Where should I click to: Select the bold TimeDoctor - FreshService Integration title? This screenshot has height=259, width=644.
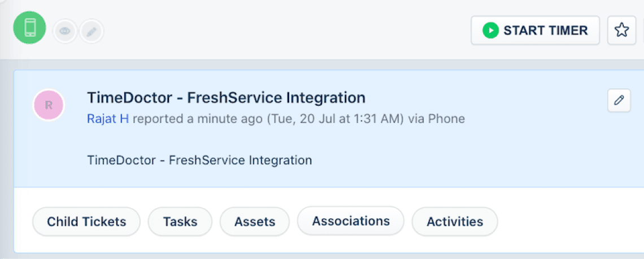point(226,97)
